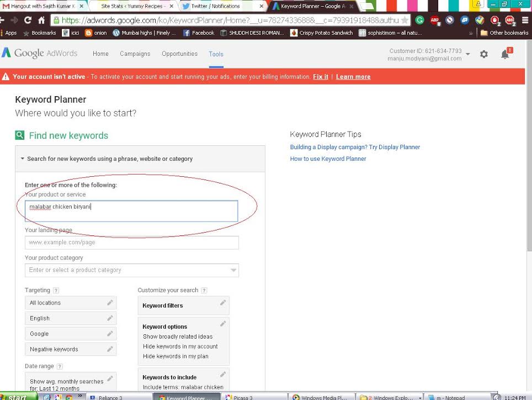532x400 pixels.
Task: Switch to the Site Stats Yummy Recipes tab
Action: coord(134,6)
